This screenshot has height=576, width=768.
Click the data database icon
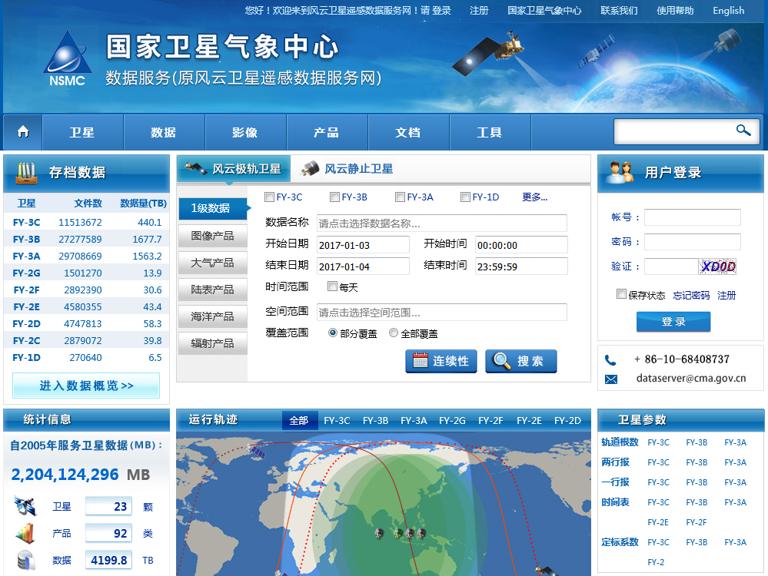(25, 560)
